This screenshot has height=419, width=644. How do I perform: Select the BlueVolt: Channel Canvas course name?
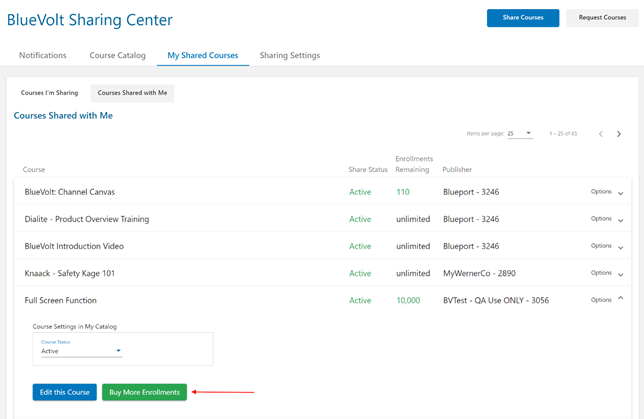69,192
